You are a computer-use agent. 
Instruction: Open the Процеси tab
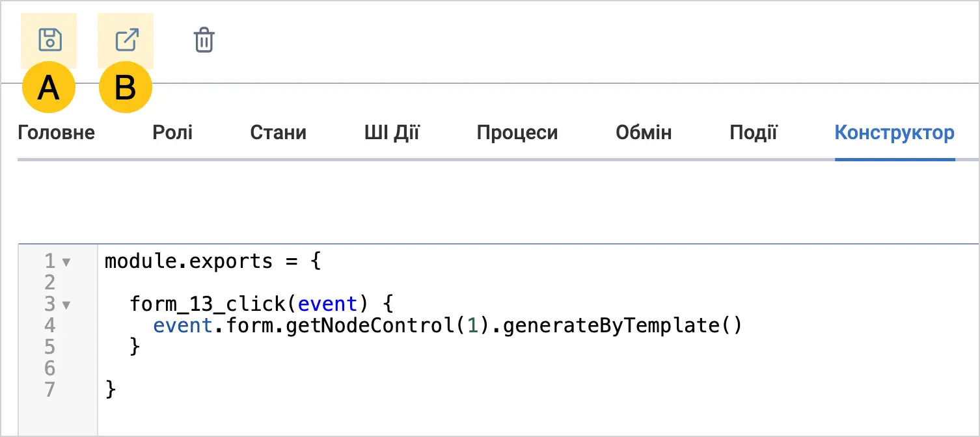tap(517, 133)
